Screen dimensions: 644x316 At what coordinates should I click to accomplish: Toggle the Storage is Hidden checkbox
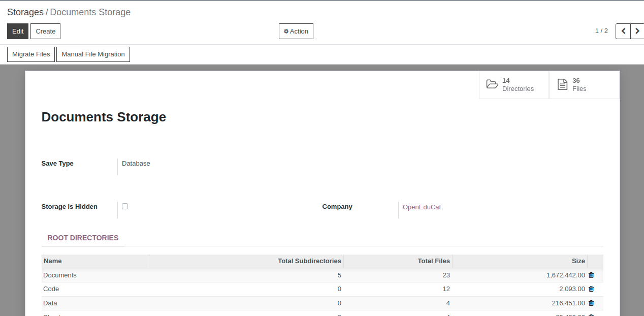click(x=125, y=206)
